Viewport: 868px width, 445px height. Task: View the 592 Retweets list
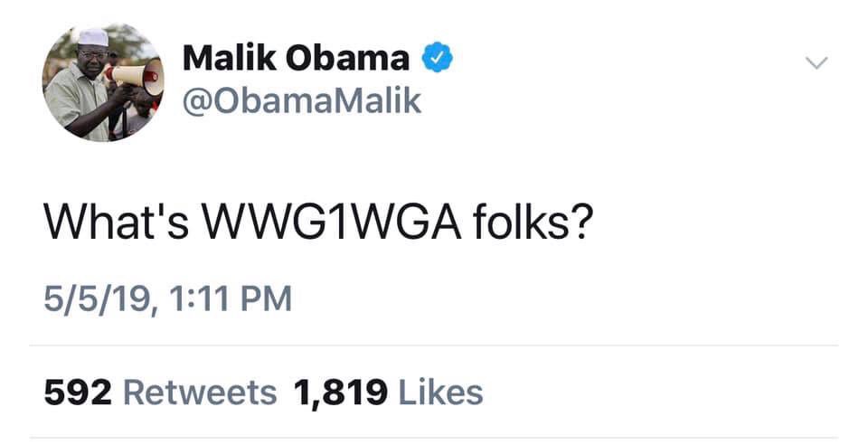[160, 393]
